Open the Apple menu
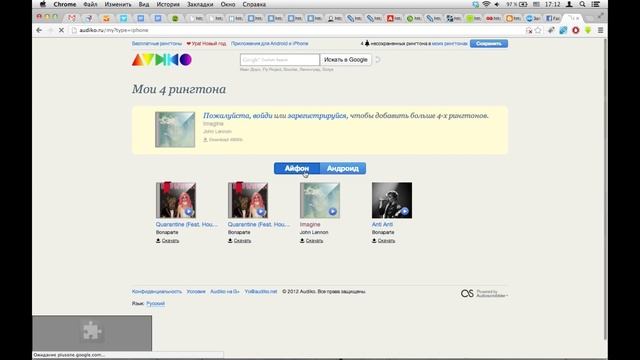The width and height of the screenshot is (640, 360). [42, 4]
